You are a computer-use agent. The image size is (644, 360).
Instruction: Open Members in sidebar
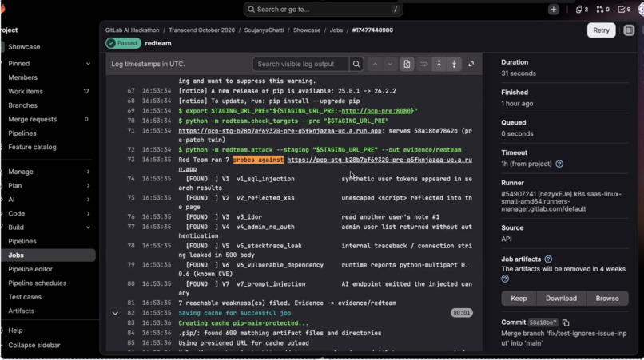tap(22, 77)
